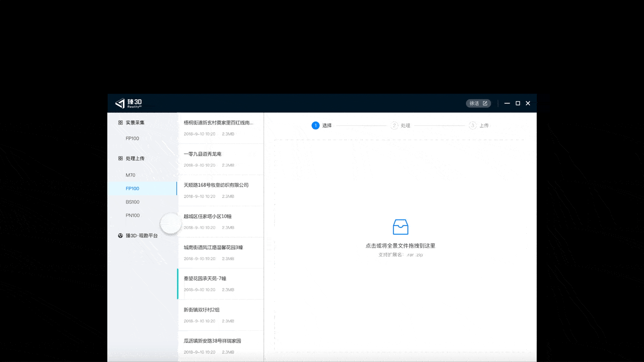Open the 徐洁 user profile button
Viewport: 644px width, 362px height.
(x=478, y=103)
